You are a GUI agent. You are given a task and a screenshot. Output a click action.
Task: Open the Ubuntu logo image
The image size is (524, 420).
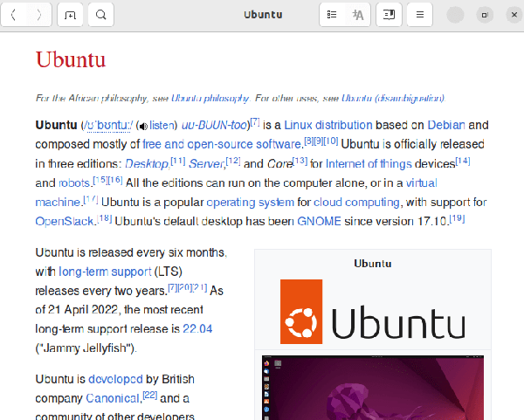tap(373, 312)
